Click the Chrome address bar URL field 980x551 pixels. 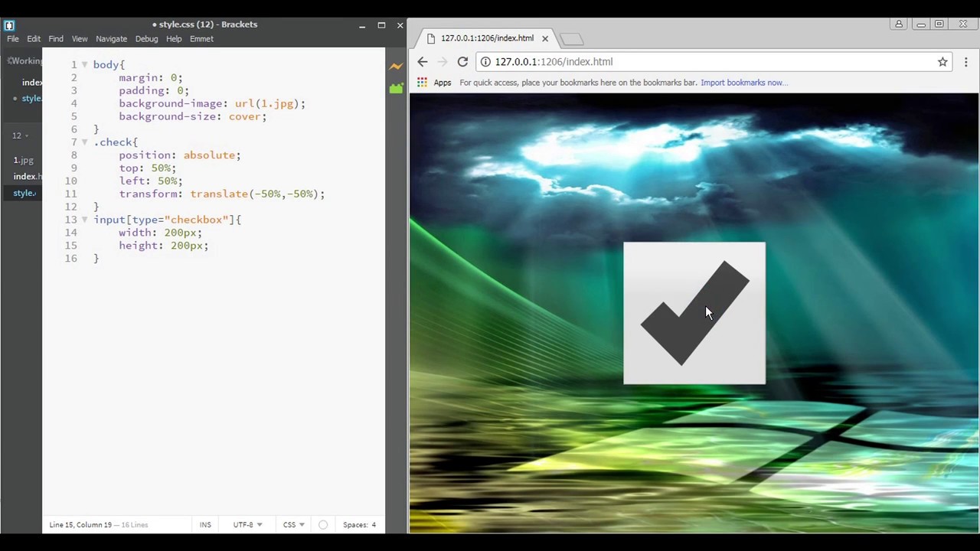pyautogui.click(x=712, y=62)
